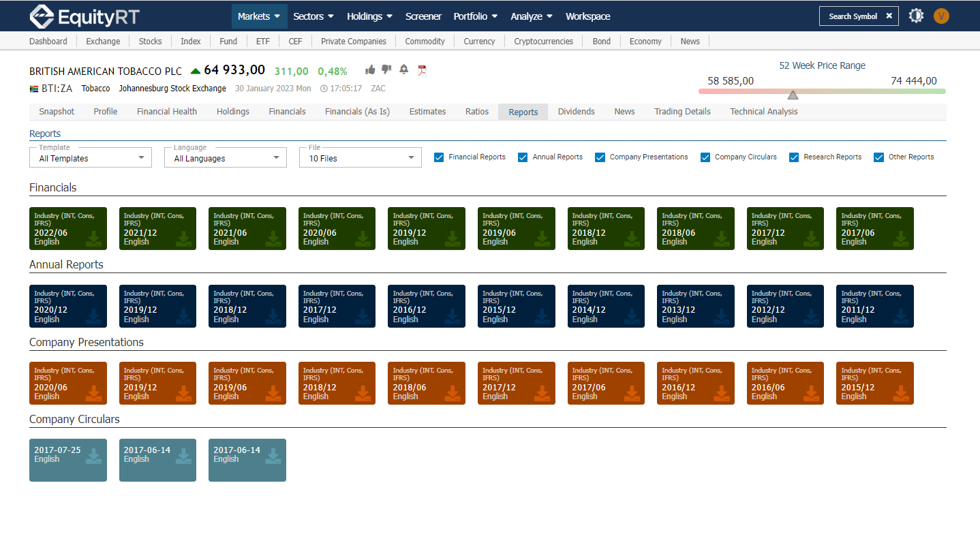Open the Screener menu item

pos(423,16)
